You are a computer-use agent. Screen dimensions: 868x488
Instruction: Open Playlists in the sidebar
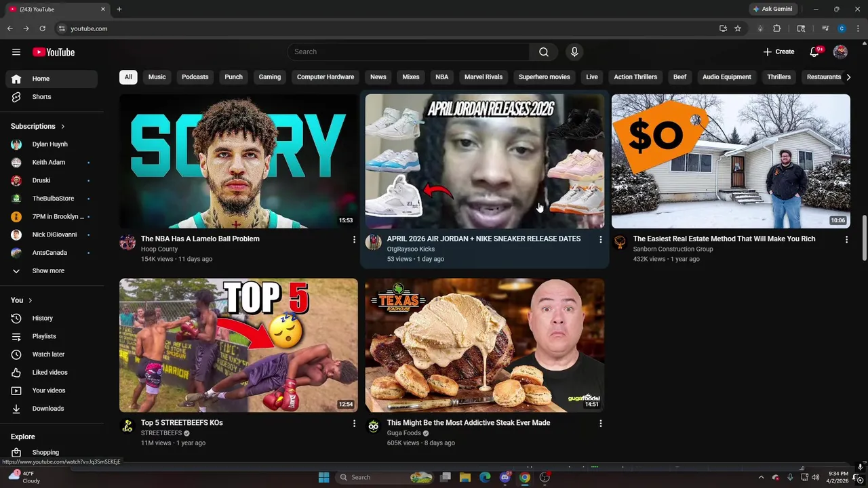(52, 336)
